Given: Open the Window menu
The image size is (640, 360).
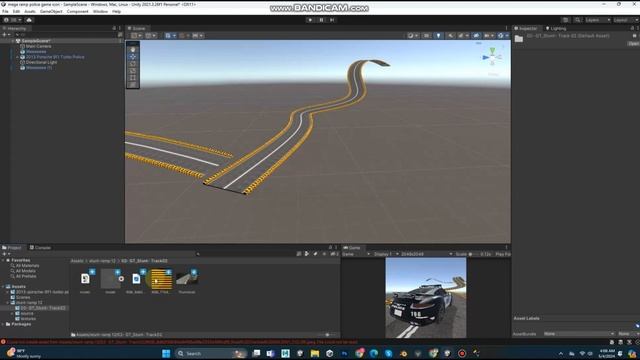Looking at the screenshot, I should click(x=100, y=11).
